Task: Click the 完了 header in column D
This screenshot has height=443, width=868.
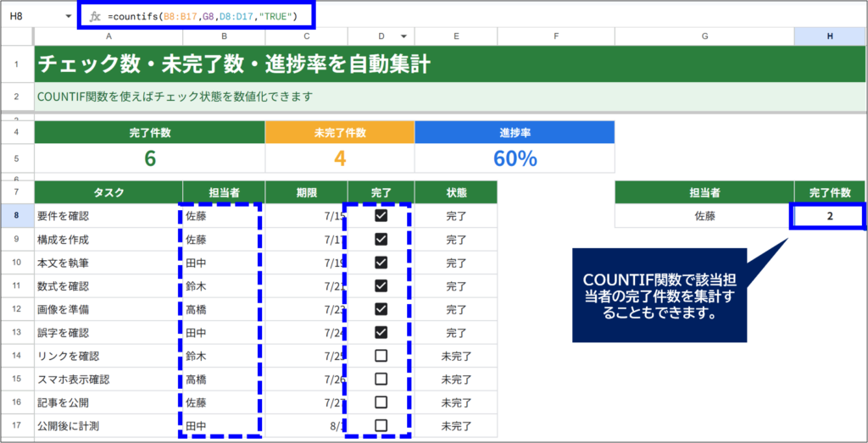Action: [x=381, y=192]
